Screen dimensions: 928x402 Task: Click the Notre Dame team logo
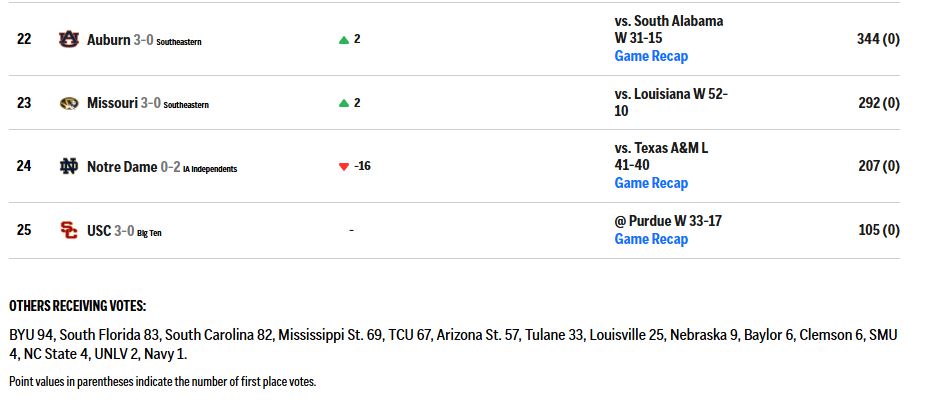point(69,166)
